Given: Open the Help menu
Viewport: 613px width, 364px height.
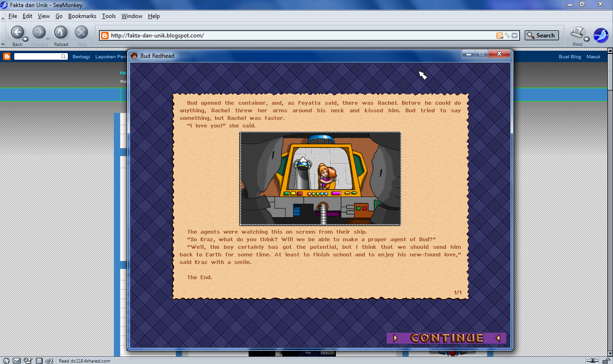Looking at the screenshot, I should (154, 16).
